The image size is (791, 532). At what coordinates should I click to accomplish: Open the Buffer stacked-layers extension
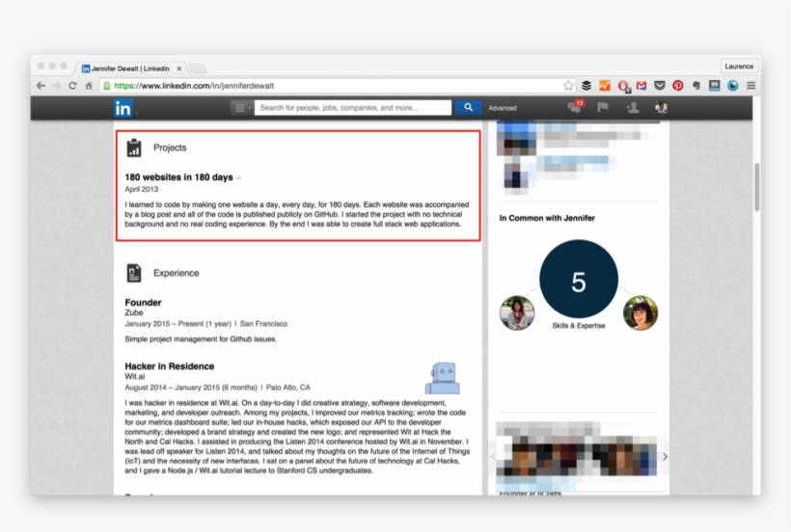586,86
